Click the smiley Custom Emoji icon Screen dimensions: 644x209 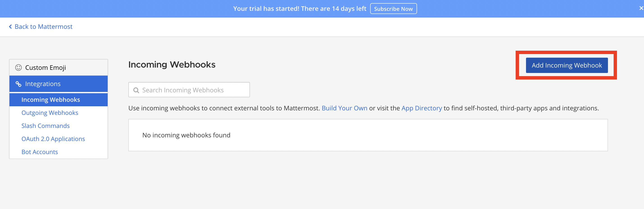(18, 68)
